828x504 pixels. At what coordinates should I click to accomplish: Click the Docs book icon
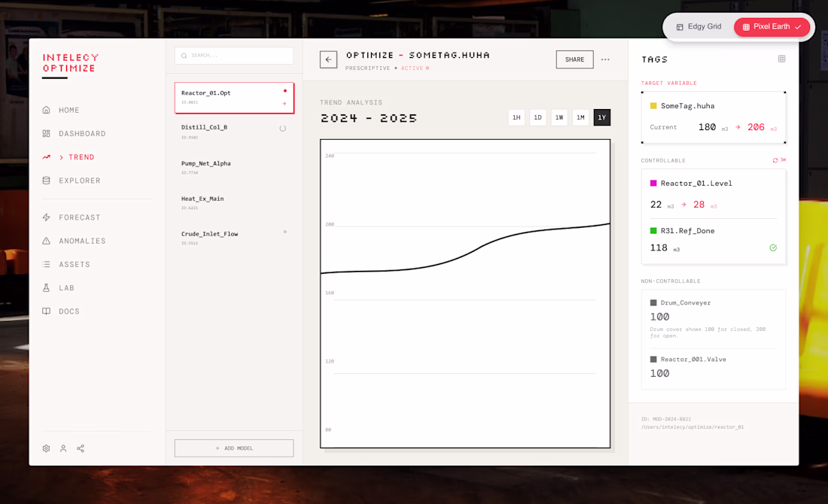(47, 311)
